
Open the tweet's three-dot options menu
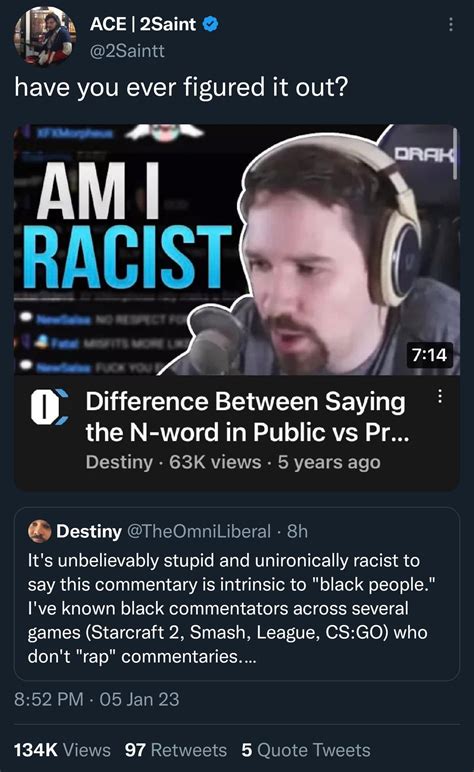[451, 24]
